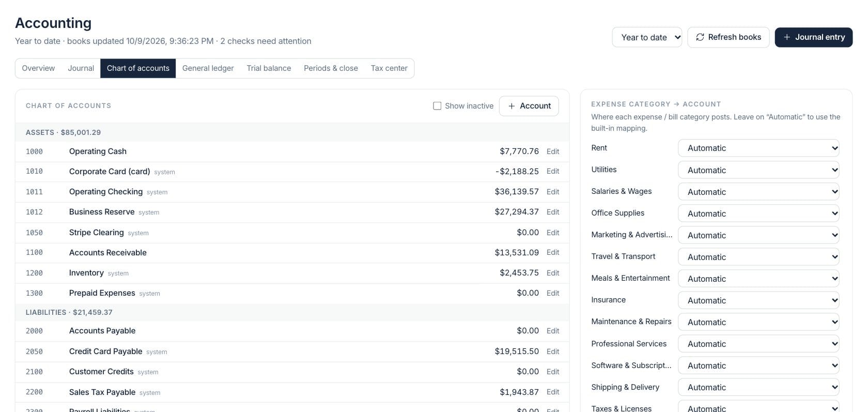Screen dimensions: 868x412
Task: Edit the Operating Cash account
Action: click(x=553, y=151)
